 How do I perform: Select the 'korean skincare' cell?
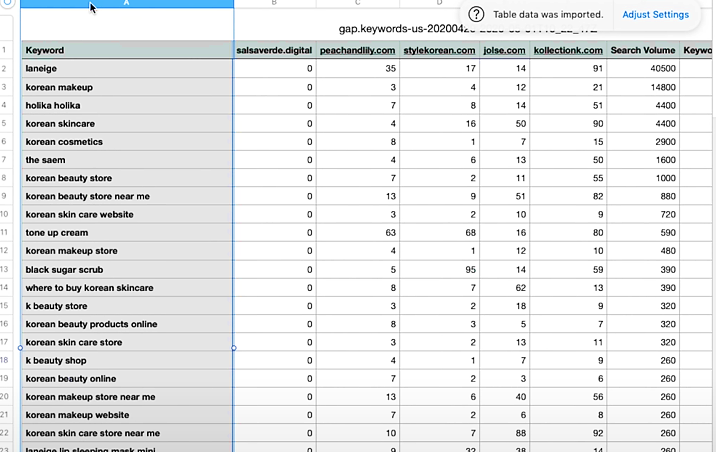127,124
